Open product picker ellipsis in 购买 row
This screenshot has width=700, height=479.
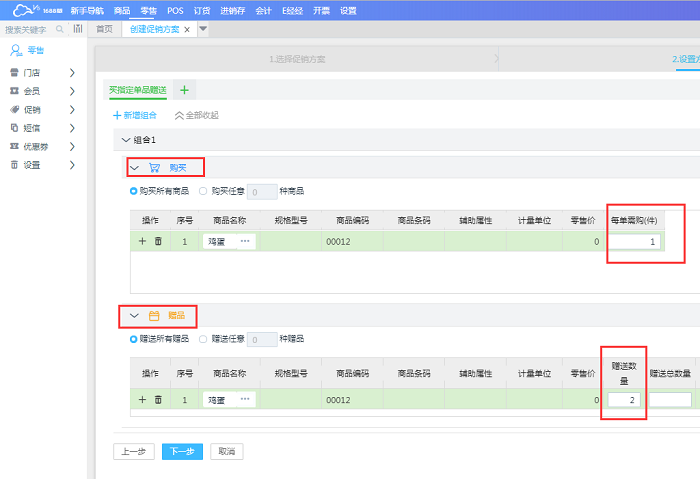(x=244, y=241)
